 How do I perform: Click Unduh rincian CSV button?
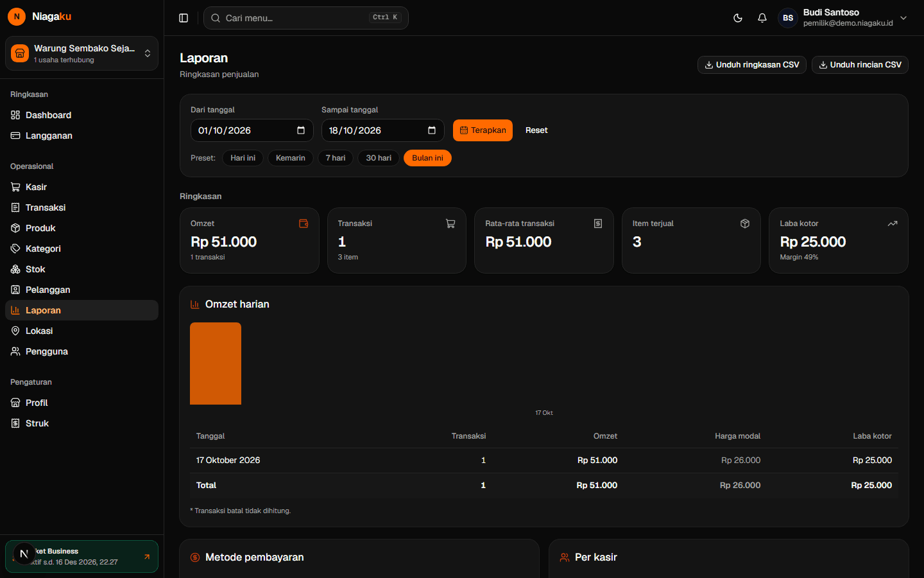(860, 65)
